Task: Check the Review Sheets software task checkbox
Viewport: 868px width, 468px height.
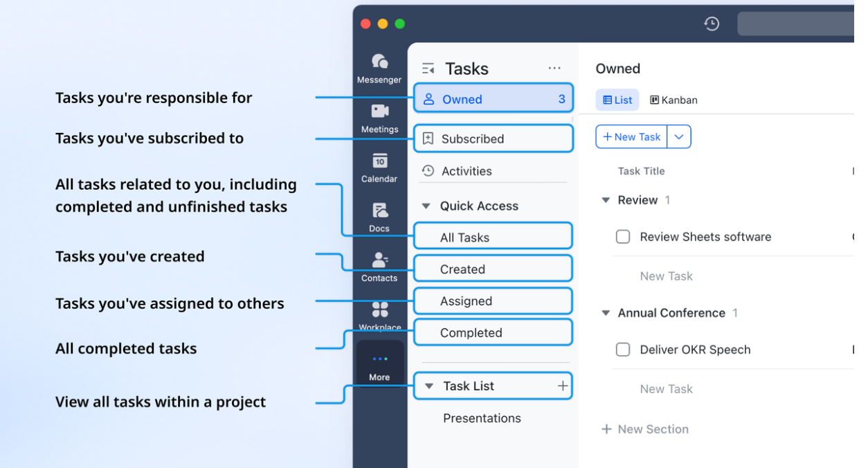Action: 623,237
